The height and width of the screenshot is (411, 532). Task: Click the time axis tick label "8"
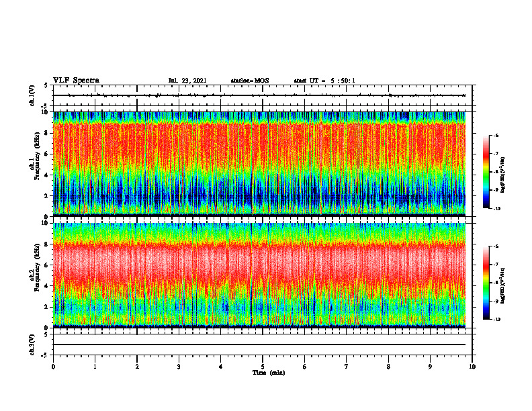388,367
